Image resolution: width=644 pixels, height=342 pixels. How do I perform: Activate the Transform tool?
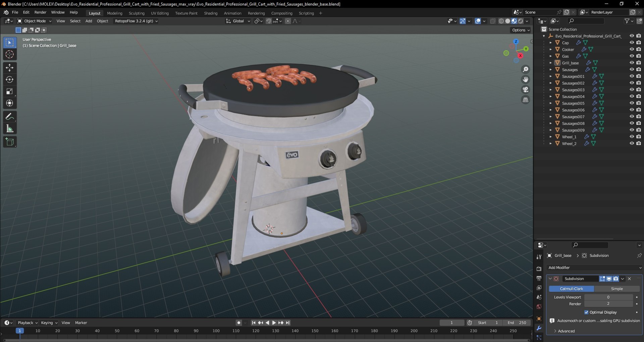pos(10,103)
